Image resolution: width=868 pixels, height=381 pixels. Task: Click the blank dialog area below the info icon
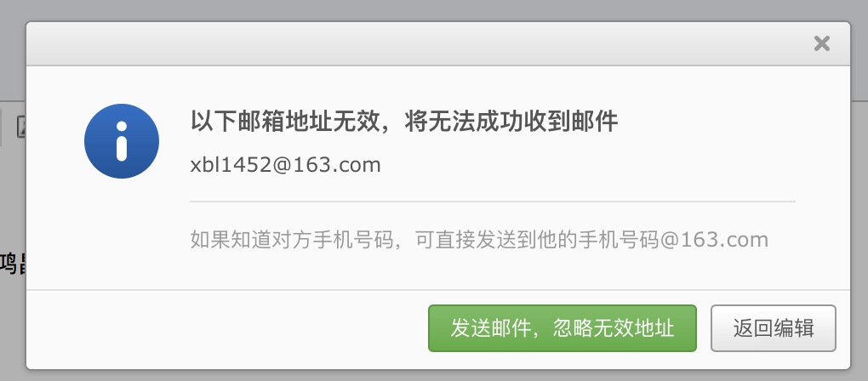(122, 232)
